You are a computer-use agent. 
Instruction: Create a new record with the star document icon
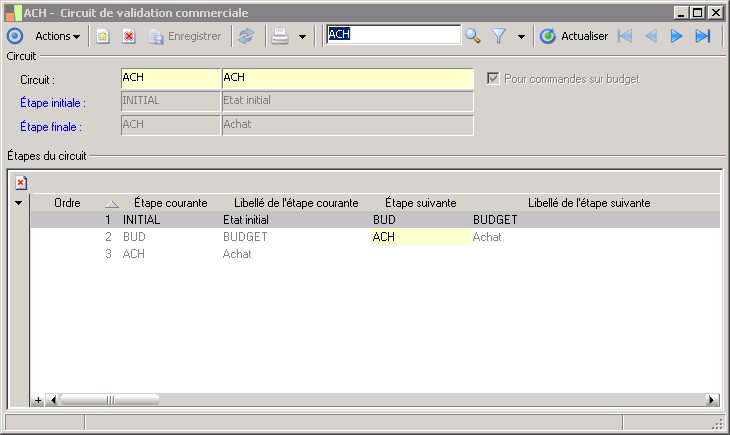103,36
